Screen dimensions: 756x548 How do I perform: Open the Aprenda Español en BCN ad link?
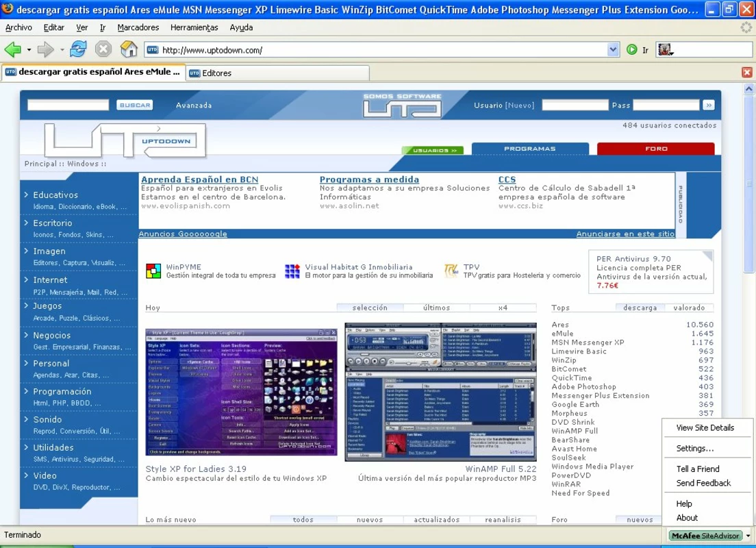pyautogui.click(x=199, y=179)
